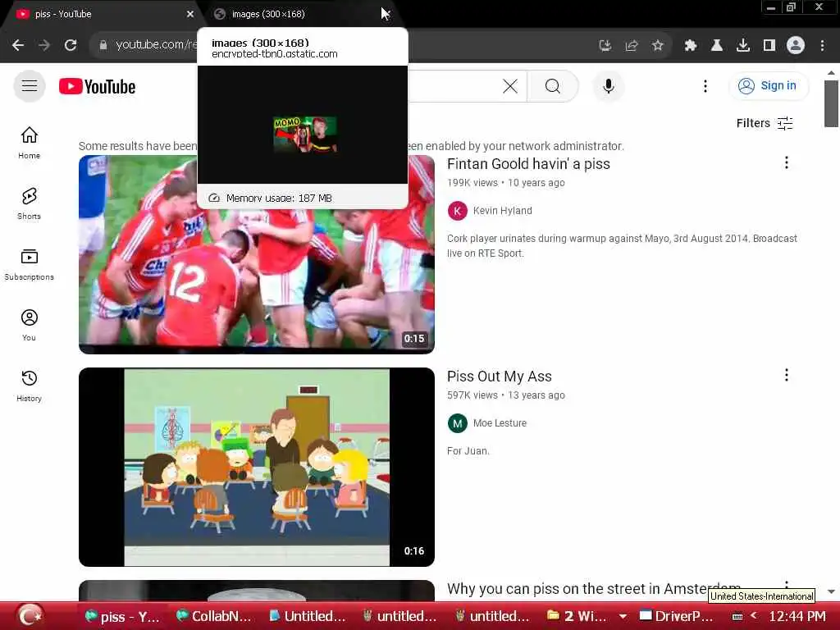840x630 pixels.
Task: Open the South Park classroom video thumbnail
Action: pos(257,467)
